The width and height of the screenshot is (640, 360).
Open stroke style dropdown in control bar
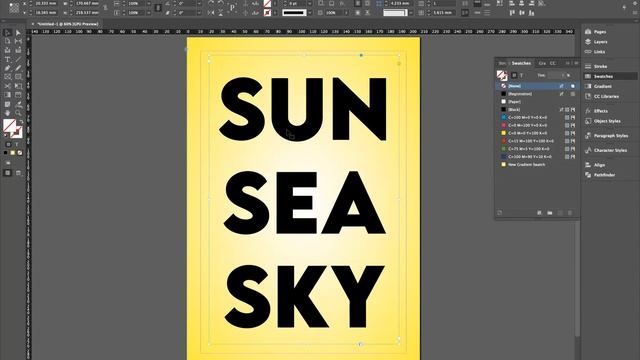(310, 13)
